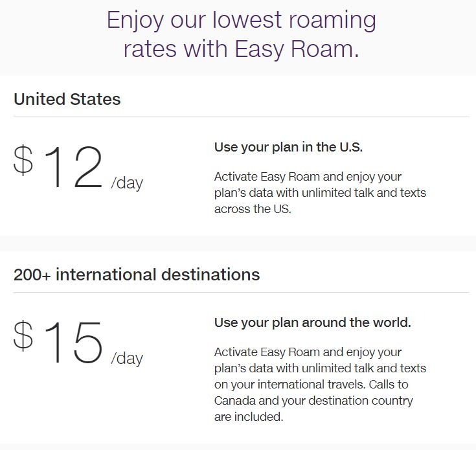Click the international travels description paragraph
The height and width of the screenshot is (450, 476).
click(x=321, y=385)
